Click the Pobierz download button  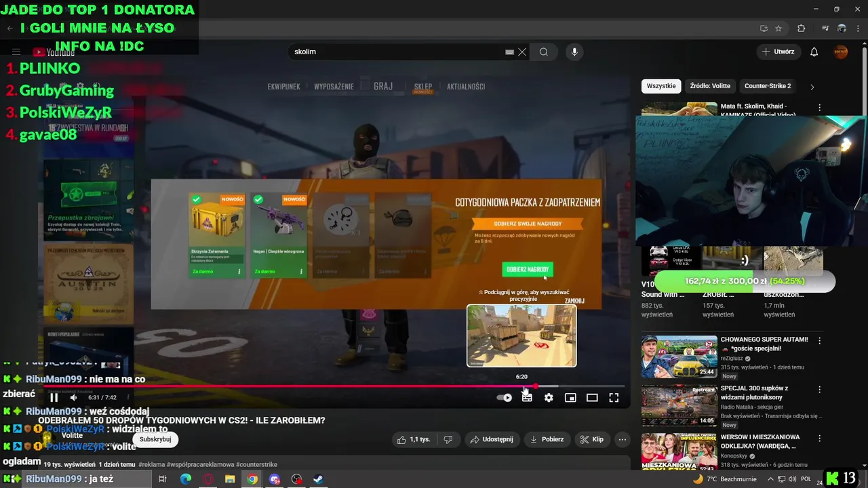(x=547, y=439)
